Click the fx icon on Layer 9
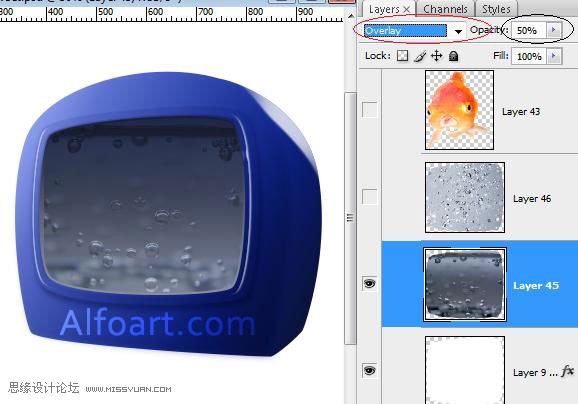Viewport: 578px width, 404px height. pyautogui.click(x=568, y=371)
